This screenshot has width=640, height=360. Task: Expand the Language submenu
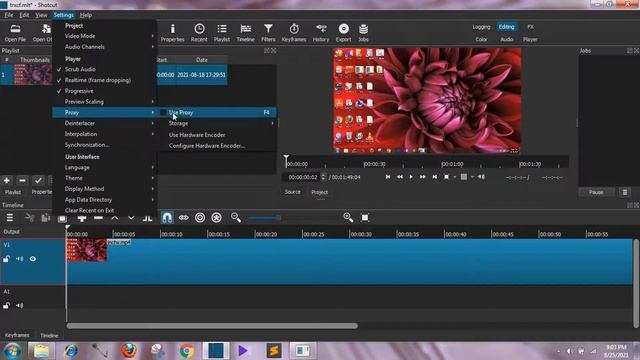coord(104,167)
